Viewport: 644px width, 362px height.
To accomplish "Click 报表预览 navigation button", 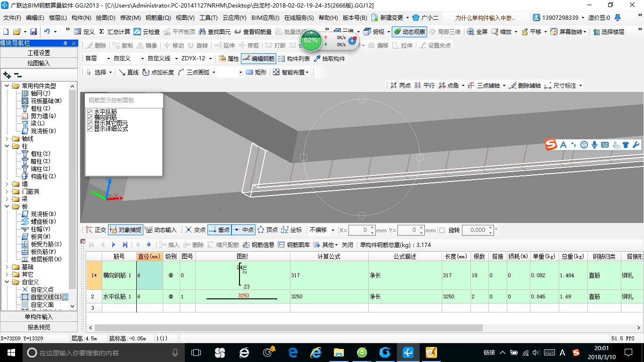I will coord(39,327).
